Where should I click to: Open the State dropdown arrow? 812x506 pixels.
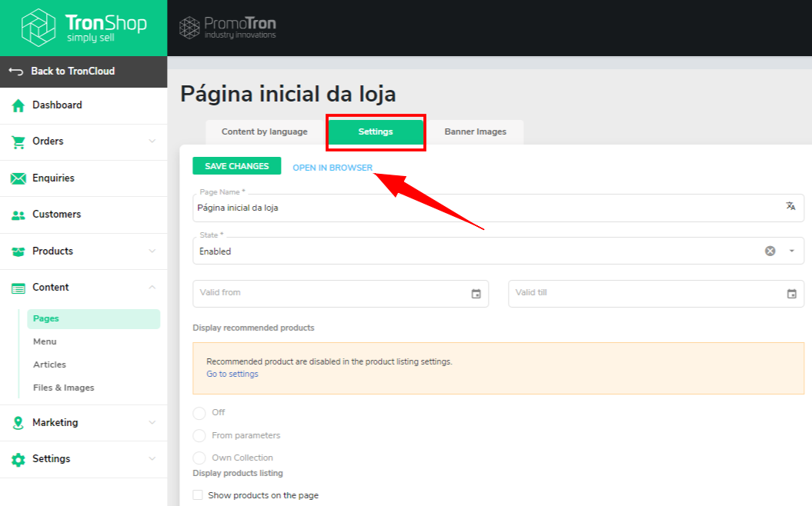click(x=791, y=251)
